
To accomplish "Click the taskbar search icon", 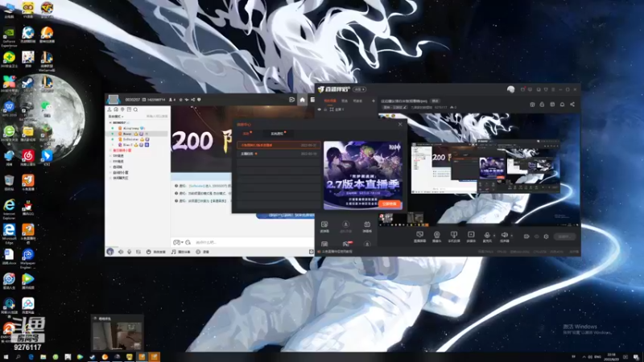I will click(19, 357).
